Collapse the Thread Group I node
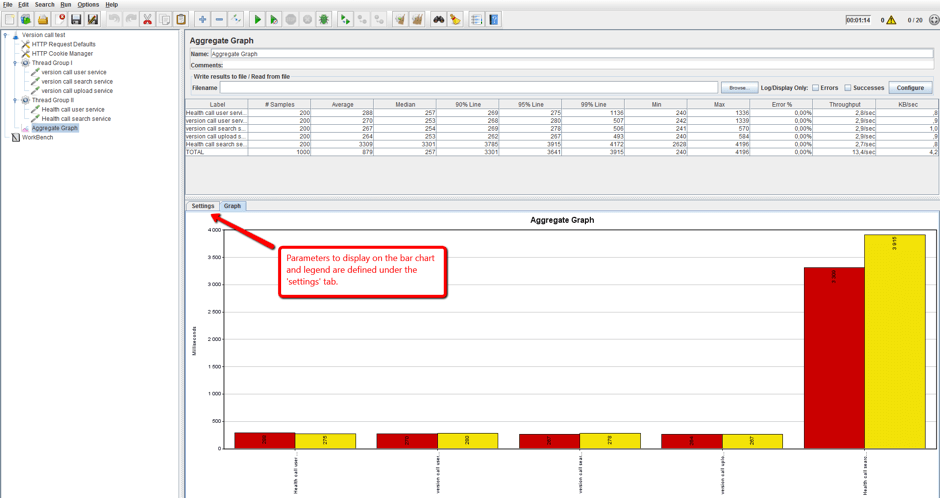This screenshot has height=498, width=940. click(15, 63)
